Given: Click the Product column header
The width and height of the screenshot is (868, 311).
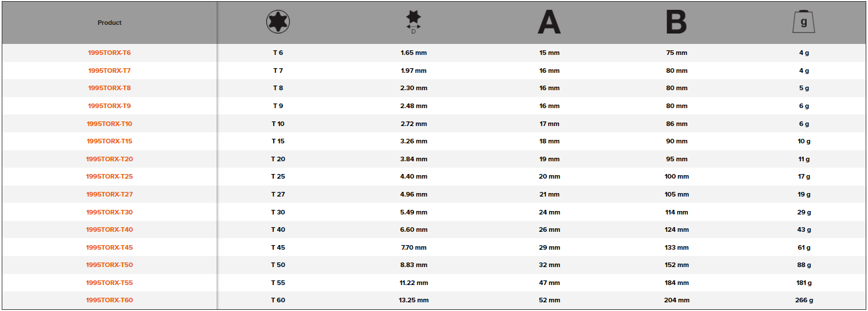Looking at the screenshot, I should (110, 23).
